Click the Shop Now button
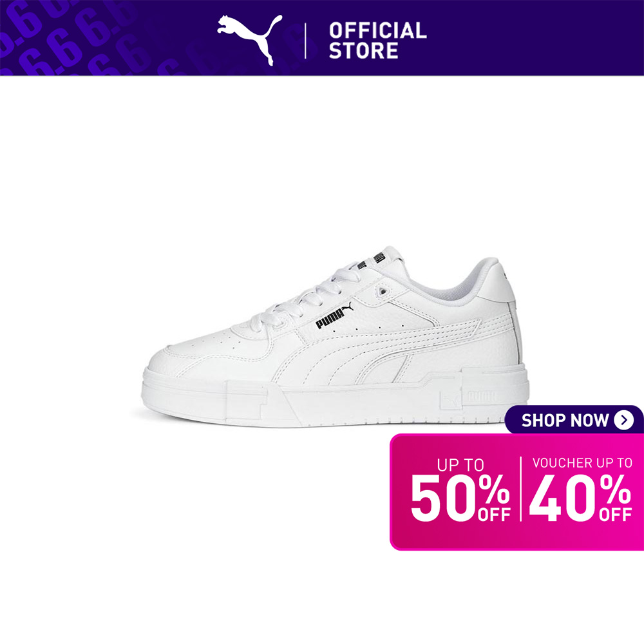Image resolution: width=644 pixels, height=644 pixels. [574, 420]
